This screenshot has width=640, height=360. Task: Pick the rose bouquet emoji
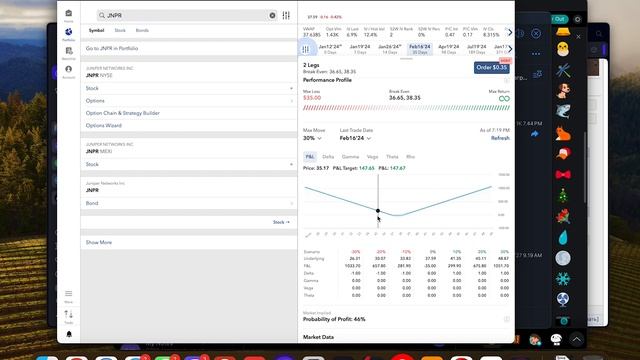click(x=563, y=217)
